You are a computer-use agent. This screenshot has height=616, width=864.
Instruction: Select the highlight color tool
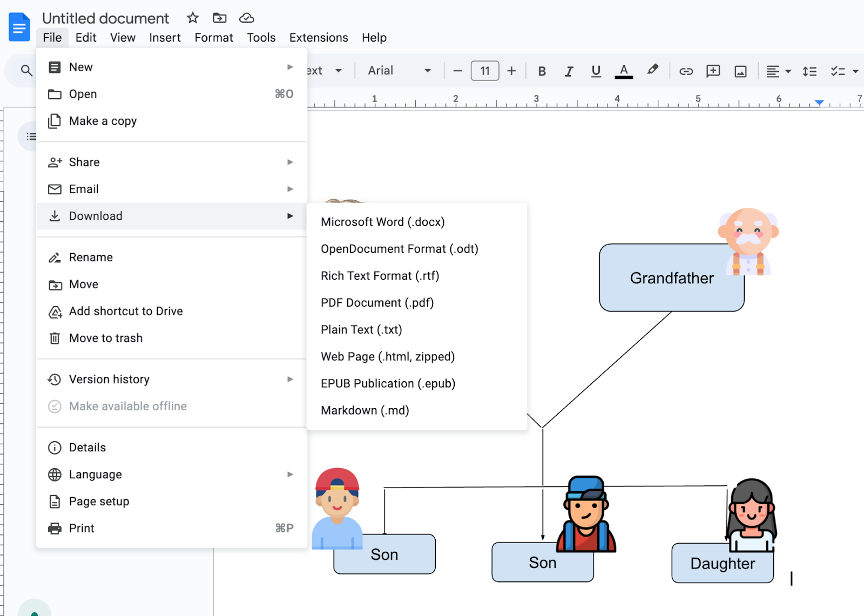point(653,71)
